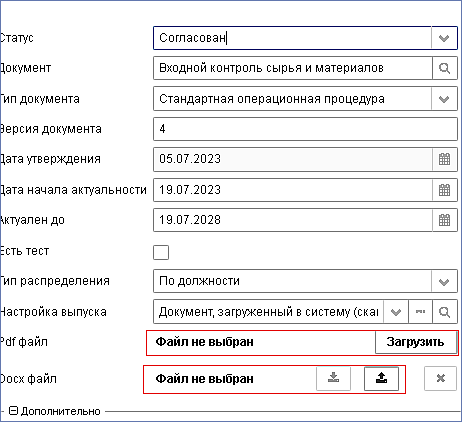Click the Актуален до date field
This screenshot has height=422, width=462.
point(293,220)
